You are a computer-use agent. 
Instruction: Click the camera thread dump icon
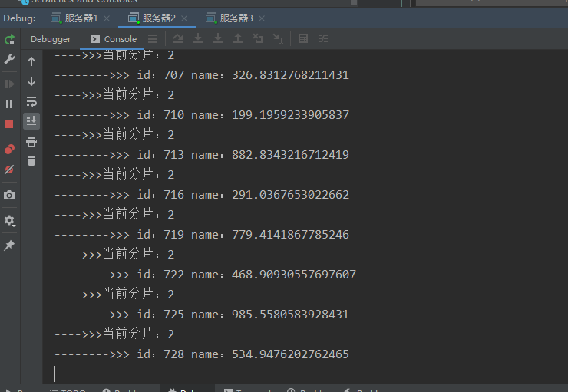point(9,196)
